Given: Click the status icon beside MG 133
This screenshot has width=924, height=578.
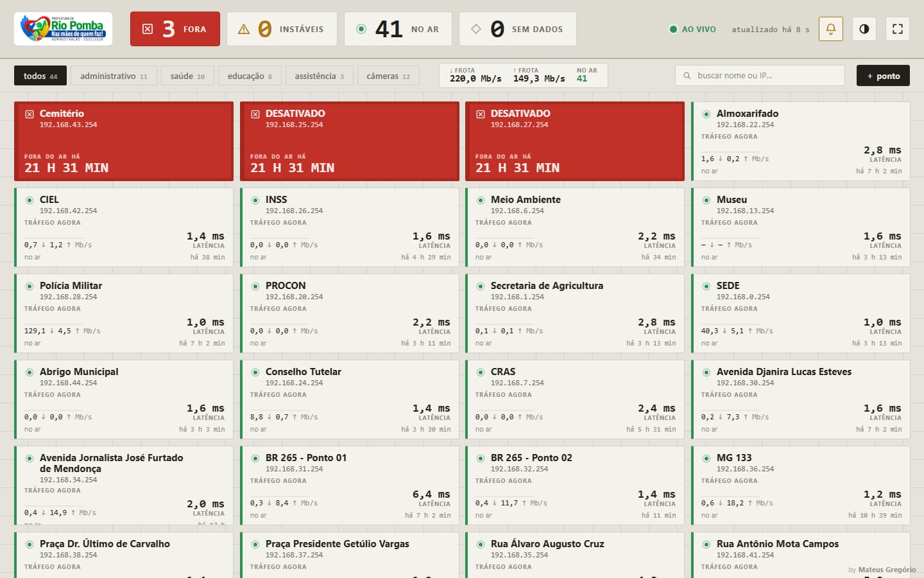Looking at the screenshot, I should (x=706, y=459).
